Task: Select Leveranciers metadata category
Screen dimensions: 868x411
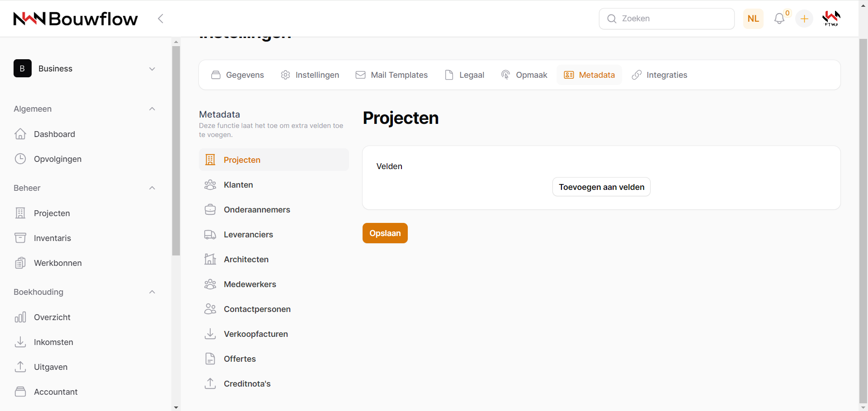Action: click(x=248, y=235)
